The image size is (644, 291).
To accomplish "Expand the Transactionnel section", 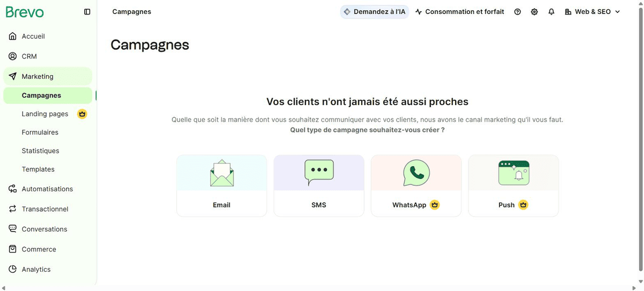I will pyautogui.click(x=48, y=209).
